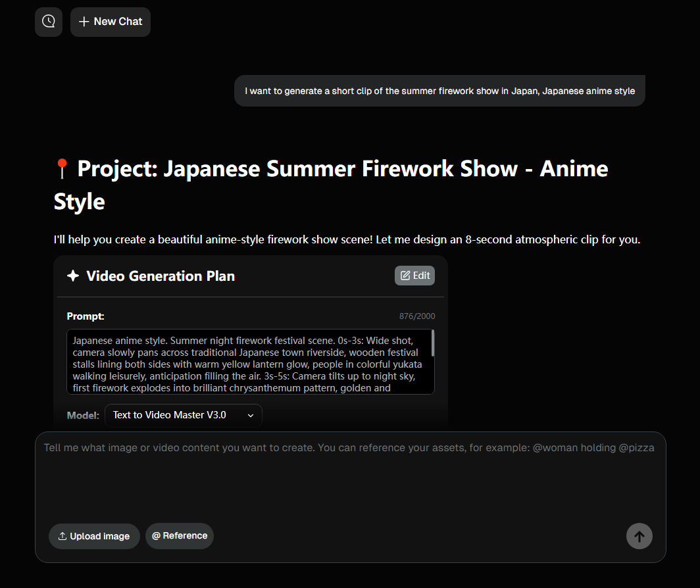
Task: Click the @ symbol on the Reference button
Action: click(156, 536)
